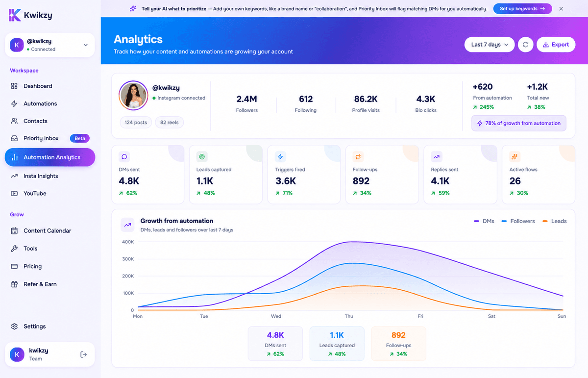The width and height of the screenshot is (588, 378).
Task: Click the 2.4M Followers stat
Action: [x=247, y=104]
